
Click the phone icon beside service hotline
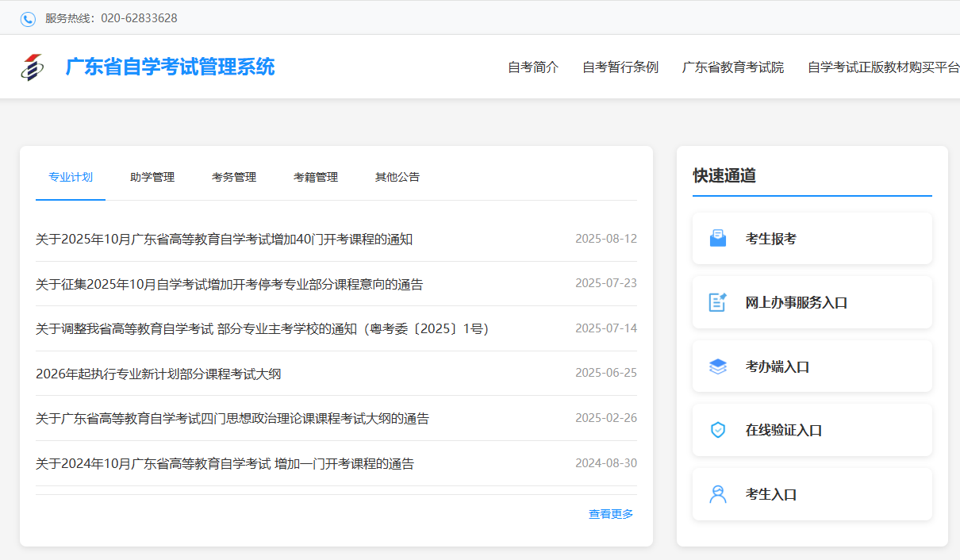click(28, 18)
